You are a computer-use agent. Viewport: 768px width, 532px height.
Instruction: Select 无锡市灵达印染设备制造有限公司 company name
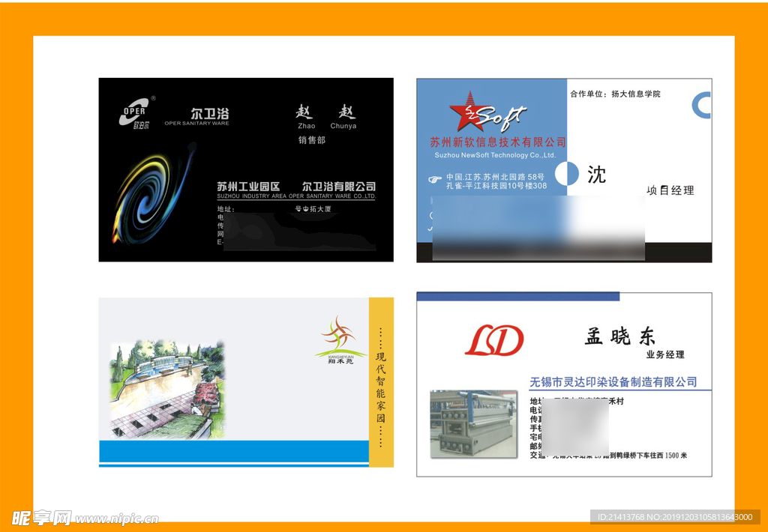(613, 382)
